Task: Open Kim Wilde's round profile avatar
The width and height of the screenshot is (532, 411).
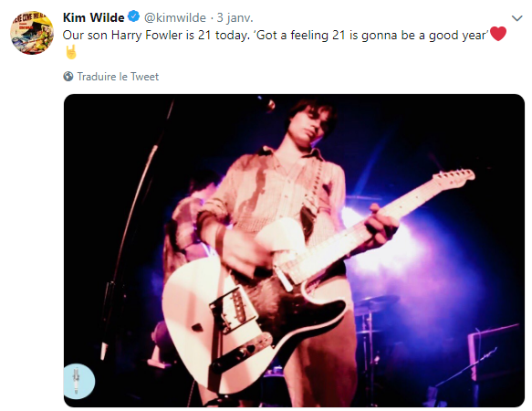Action: (x=32, y=33)
